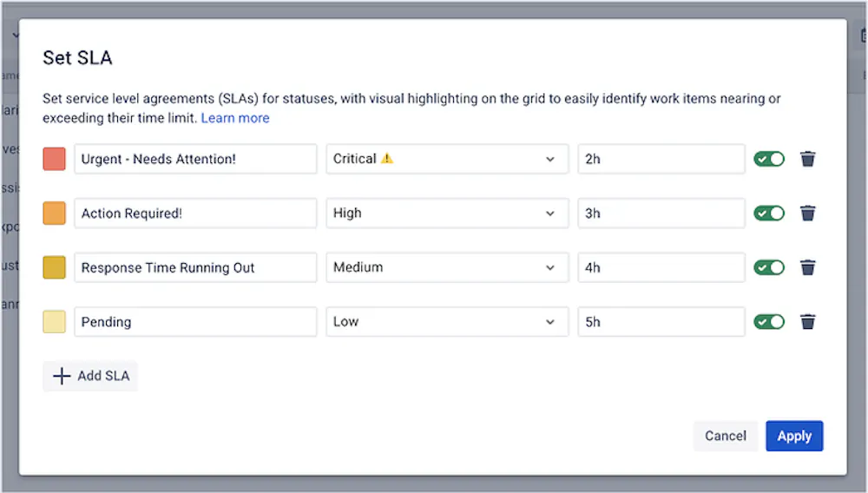Click the plus icon to add SLA
868x493 pixels.
[x=62, y=376]
